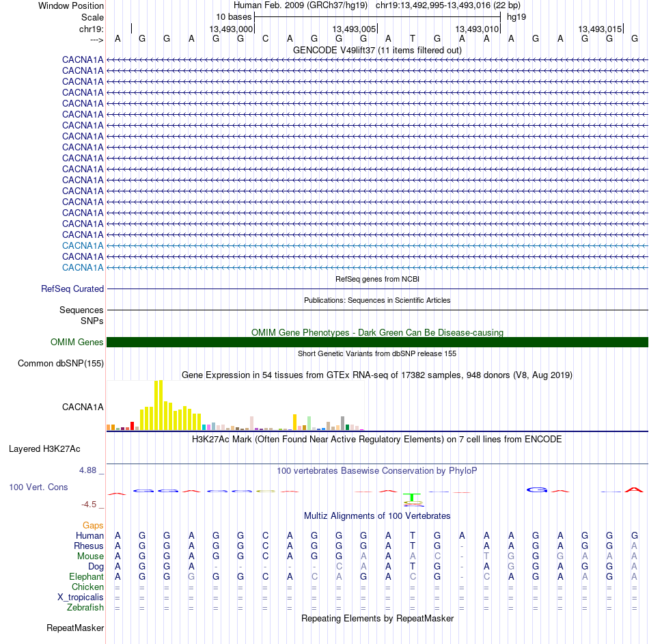The height and width of the screenshot is (644, 649).
Task: Click the T base in the Dog row
Action: click(x=412, y=567)
